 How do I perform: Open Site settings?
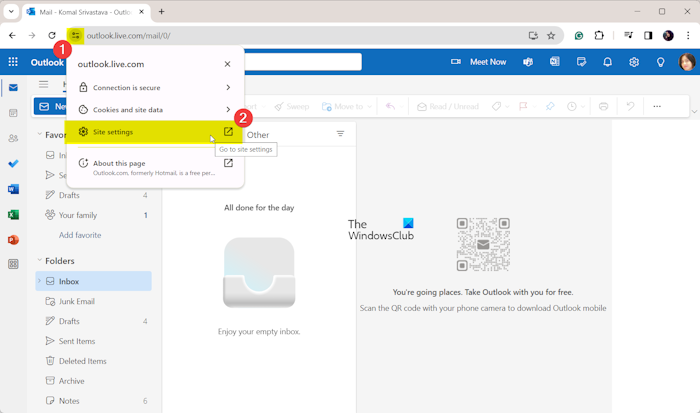click(155, 132)
